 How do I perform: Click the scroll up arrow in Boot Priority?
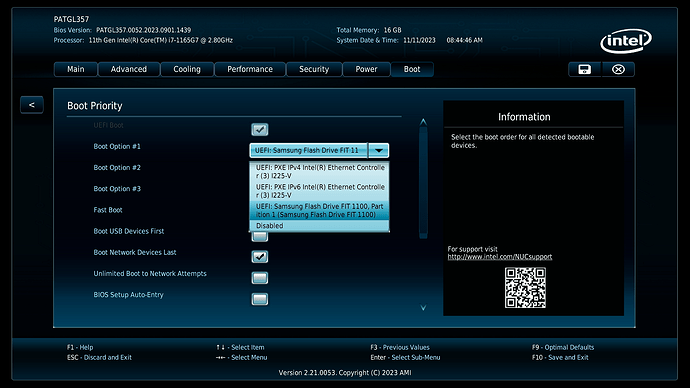click(423, 122)
